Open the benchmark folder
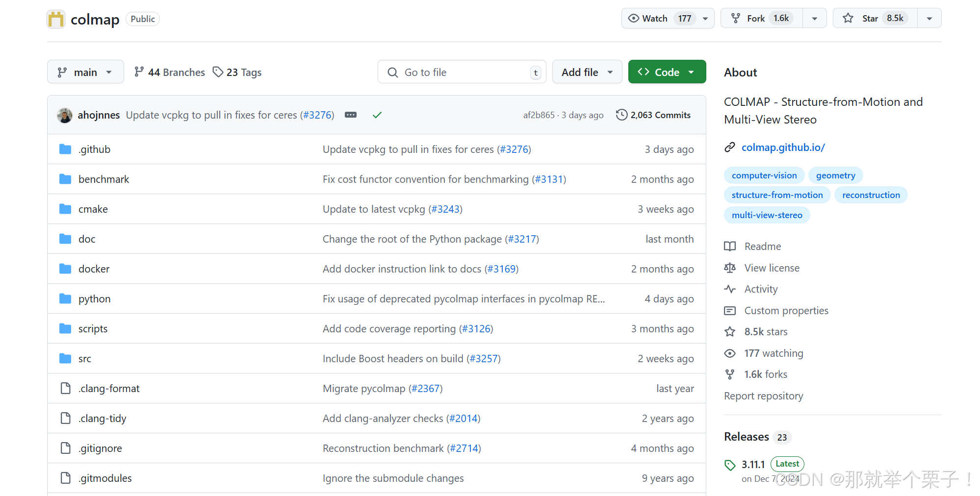This screenshot has width=980, height=496. click(103, 179)
